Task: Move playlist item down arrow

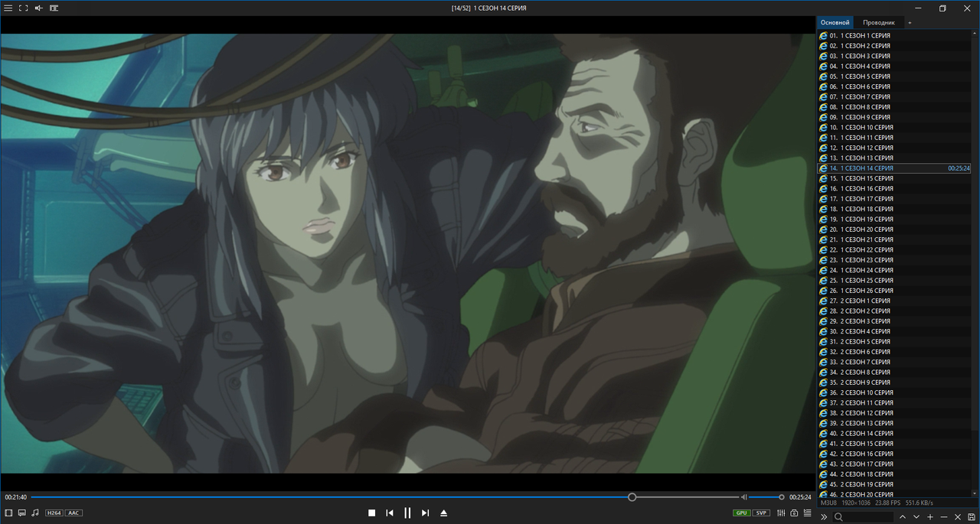Action: pyautogui.click(x=916, y=517)
